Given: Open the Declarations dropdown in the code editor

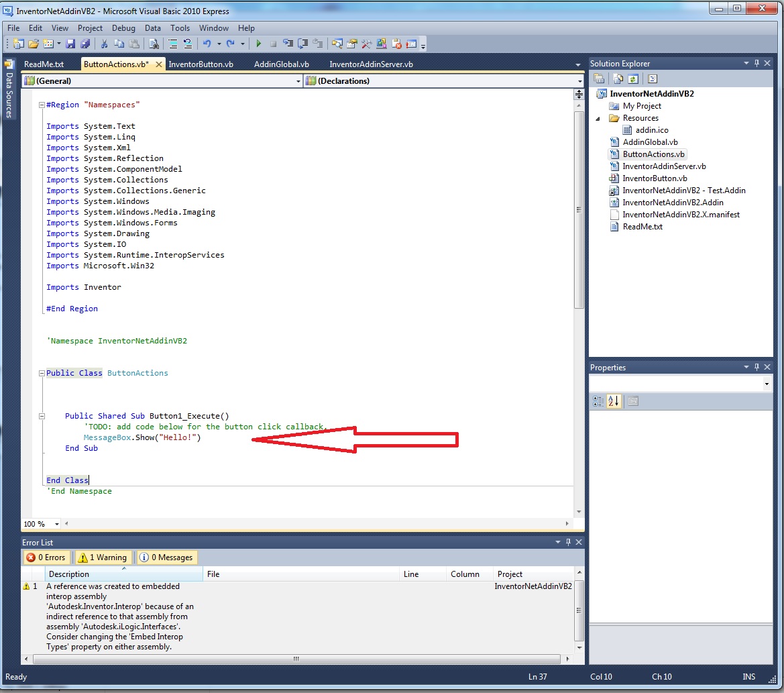Looking at the screenshot, I should point(579,81).
